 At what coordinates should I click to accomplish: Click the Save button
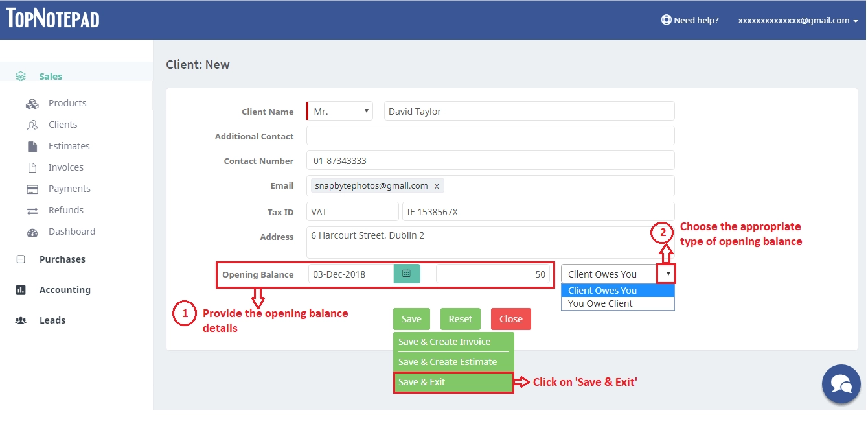tap(411, 318)
